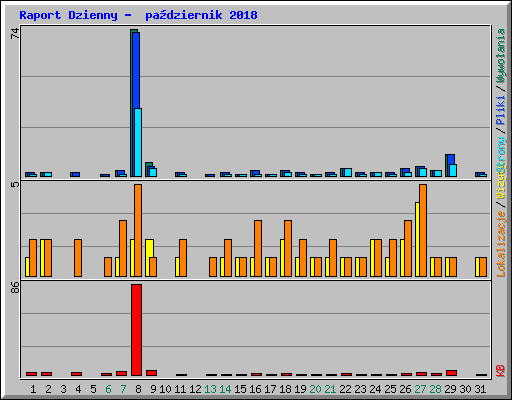Image resolution: width=512 pixels, height=400 pixels.
Task: Click day label 31 on the axis
Action: (480, 389)
